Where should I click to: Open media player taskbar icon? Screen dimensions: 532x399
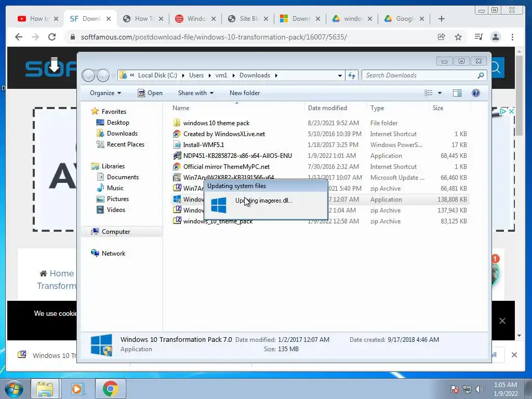(x=77, y=389)
